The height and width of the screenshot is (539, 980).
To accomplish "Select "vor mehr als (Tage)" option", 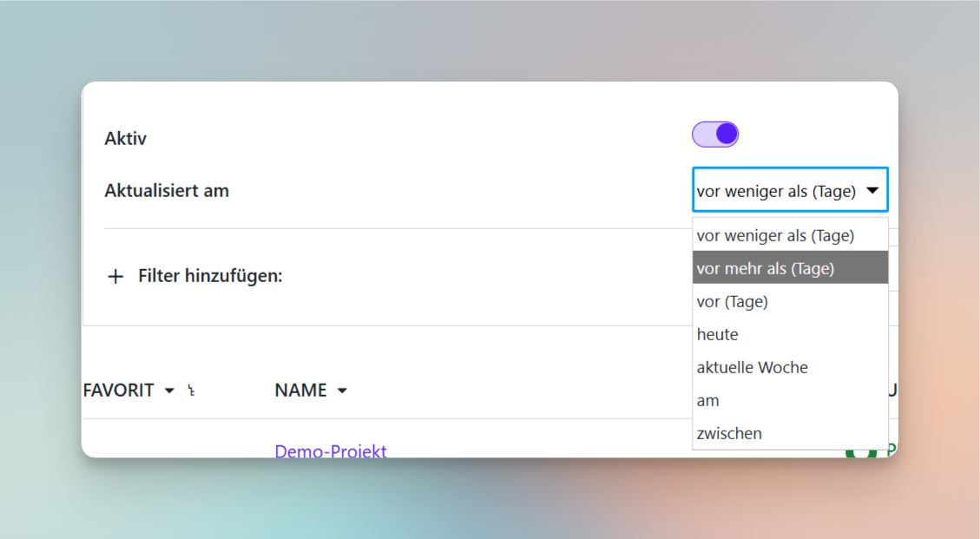I will (x=764, y=268).
